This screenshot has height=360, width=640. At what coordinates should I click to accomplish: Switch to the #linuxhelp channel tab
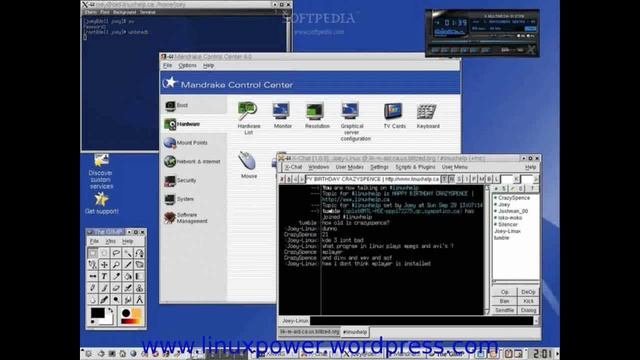coord(355,332)
